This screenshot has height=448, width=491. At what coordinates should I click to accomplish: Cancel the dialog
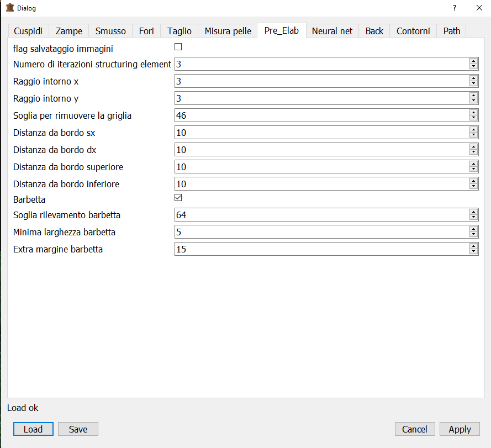(x=415, y=429)
